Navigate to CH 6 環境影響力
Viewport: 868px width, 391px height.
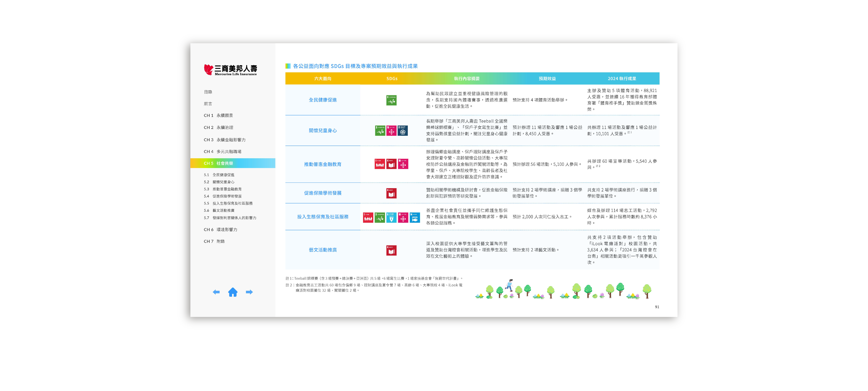220,230
